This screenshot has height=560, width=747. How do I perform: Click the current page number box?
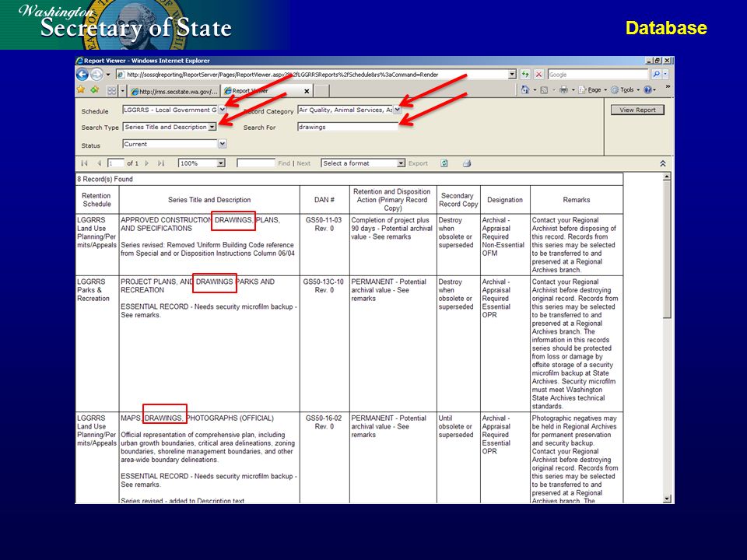[x=115, y=163]
